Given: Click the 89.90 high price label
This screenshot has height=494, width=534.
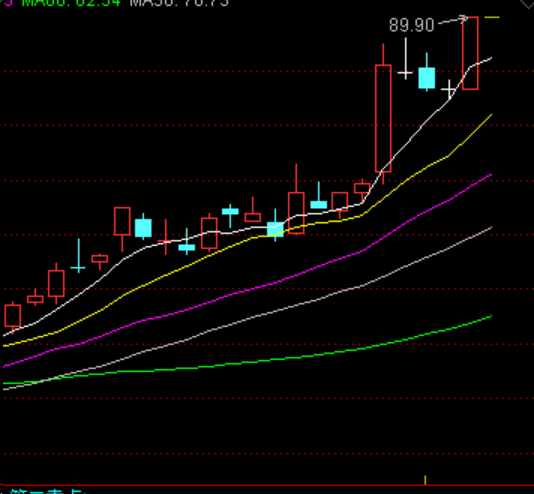Looking at the screenshot, I should pyautogui.click(x=411, y=25).
